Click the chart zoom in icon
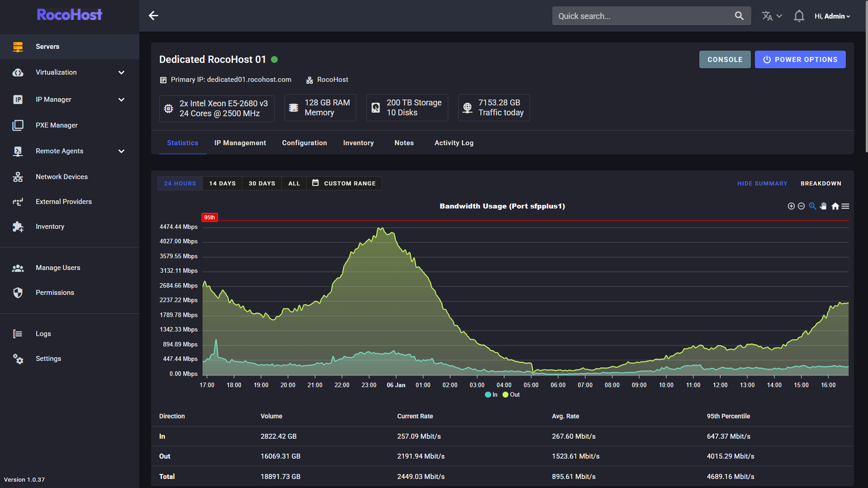The height and width of the screenshot is (488, 868). tap(791, 206)
